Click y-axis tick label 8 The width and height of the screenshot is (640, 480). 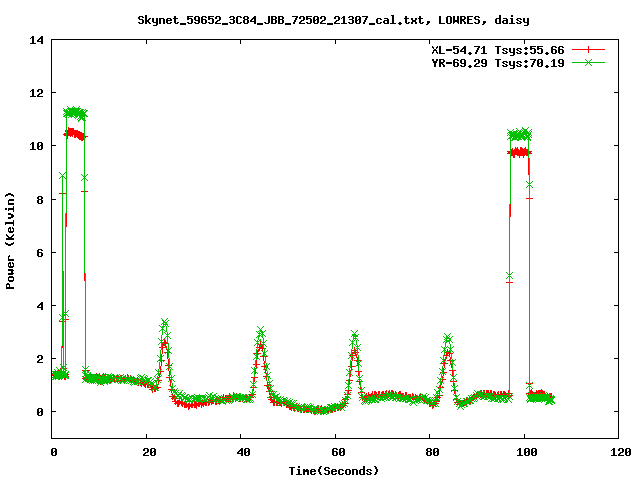coord(40,200)
